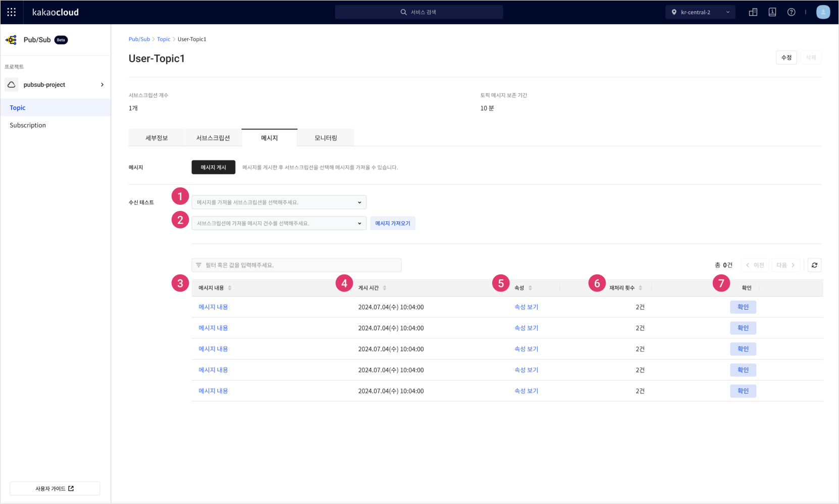The height and width of the screenshot is (504, 839).
Task: Select Subscription in the sidebar
Action: [x=56, y=125]
